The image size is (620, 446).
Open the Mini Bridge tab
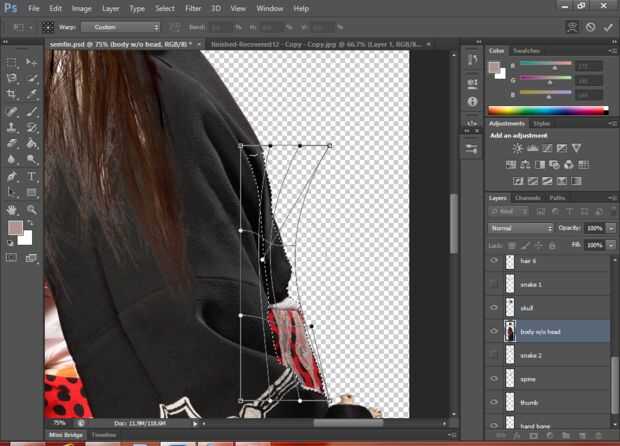(x=66, y=435)
